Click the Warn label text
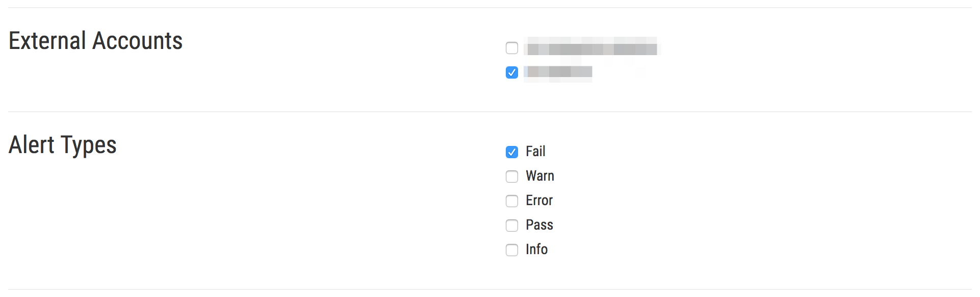 [539, 176]
